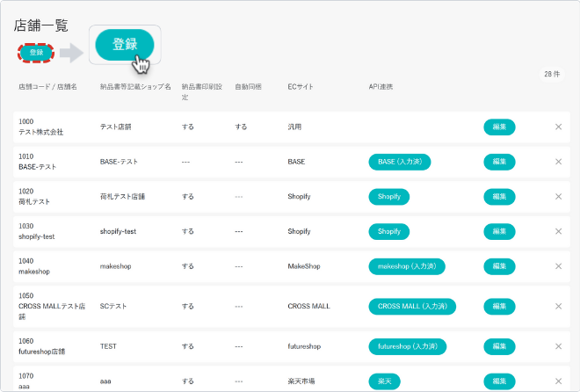Screen dimensions: 580x392
Task: Click the 楽天 API button for aaa
Action: coord(385,381)
